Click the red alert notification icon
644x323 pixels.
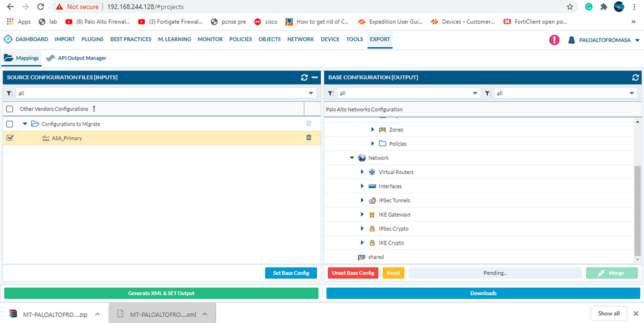point(554,40)
